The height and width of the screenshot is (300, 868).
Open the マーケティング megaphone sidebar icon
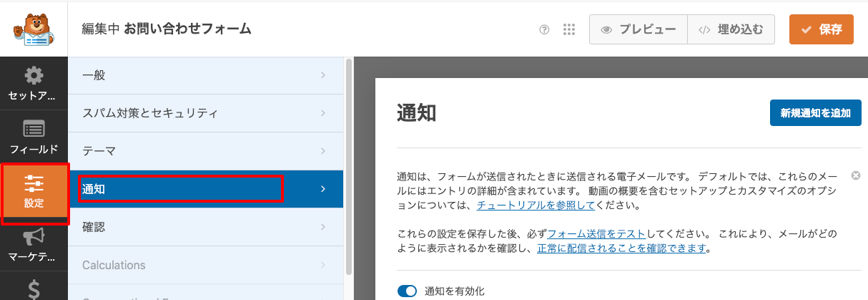(34, 245)
